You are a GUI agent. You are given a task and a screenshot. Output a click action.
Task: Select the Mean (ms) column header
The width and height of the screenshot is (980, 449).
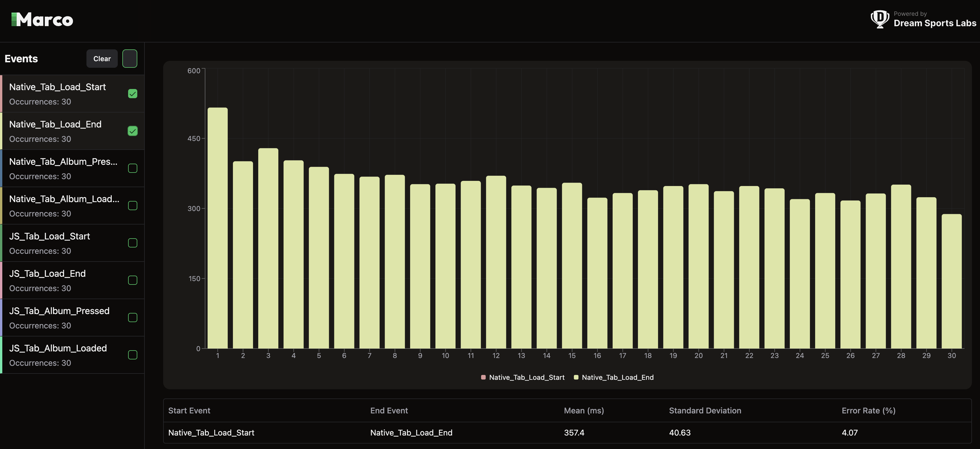pos(584,411)
